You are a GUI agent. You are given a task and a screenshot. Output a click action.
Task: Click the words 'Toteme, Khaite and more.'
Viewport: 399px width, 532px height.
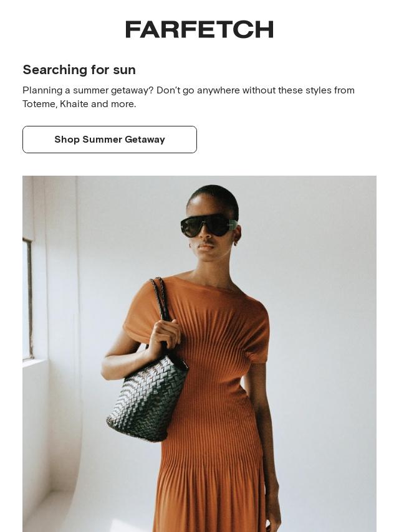click(79, 104)
